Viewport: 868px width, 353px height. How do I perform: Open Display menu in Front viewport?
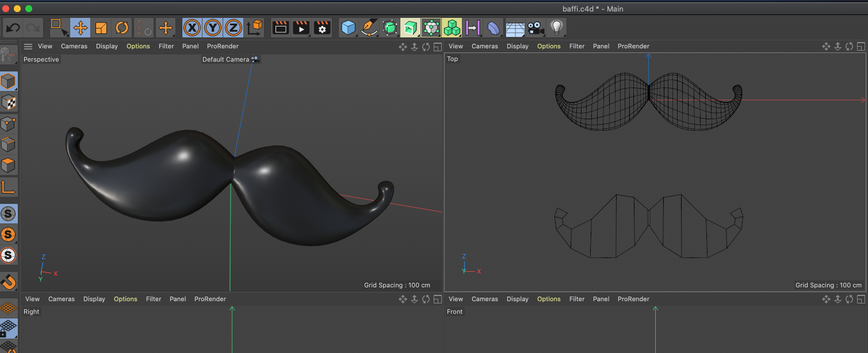point(518,299)
